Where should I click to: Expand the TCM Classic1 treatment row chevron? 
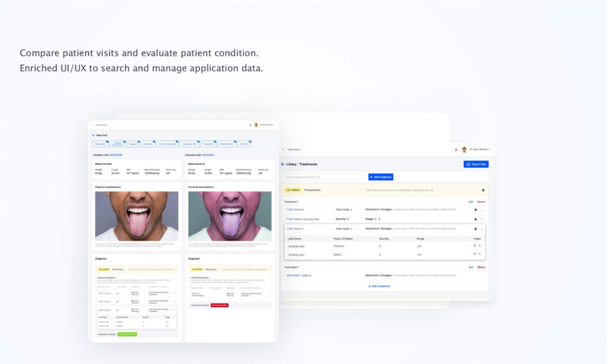tap(482, 209)
